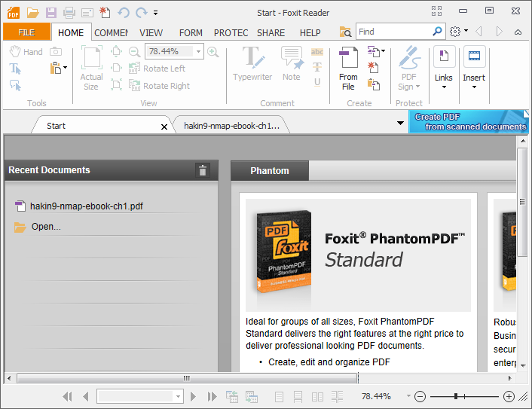
Task: Open the tab list dropdown arrow
Action: pos(400,123)
